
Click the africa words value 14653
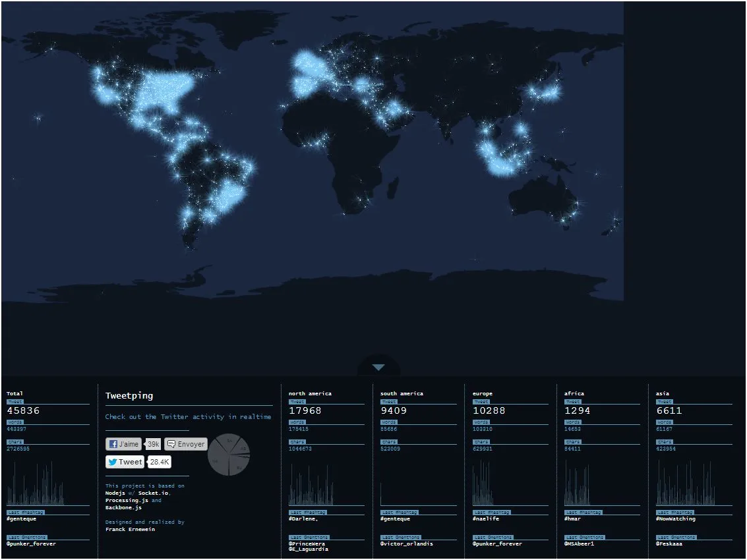click(573, 430)
